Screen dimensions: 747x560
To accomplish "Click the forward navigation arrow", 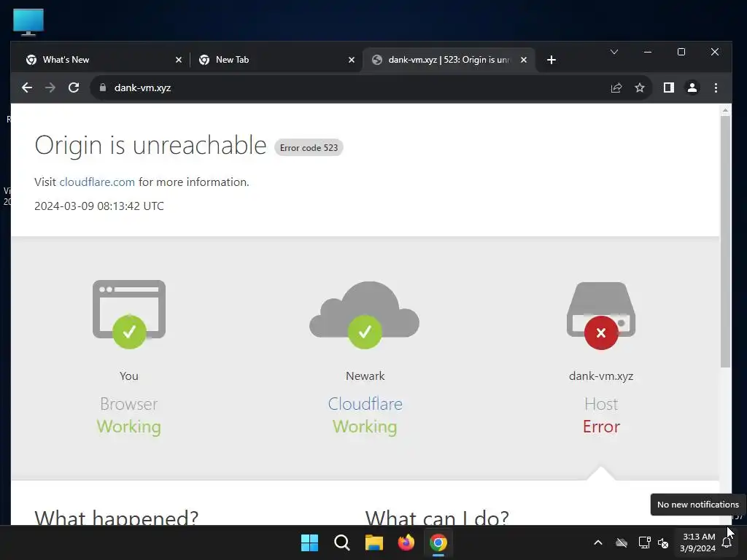I will tap(50, 87).
